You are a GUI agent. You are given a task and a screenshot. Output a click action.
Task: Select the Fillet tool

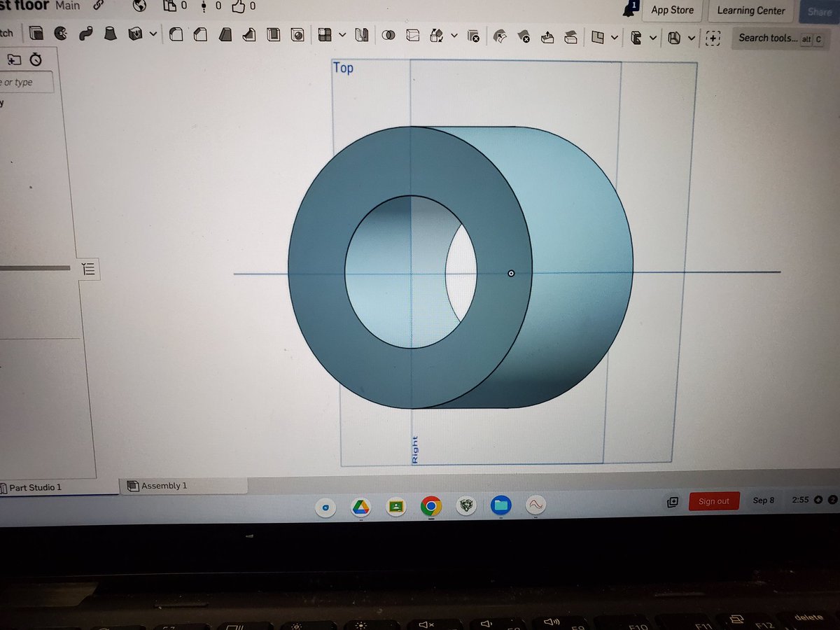pyautogui.click(x=176, y=34)
